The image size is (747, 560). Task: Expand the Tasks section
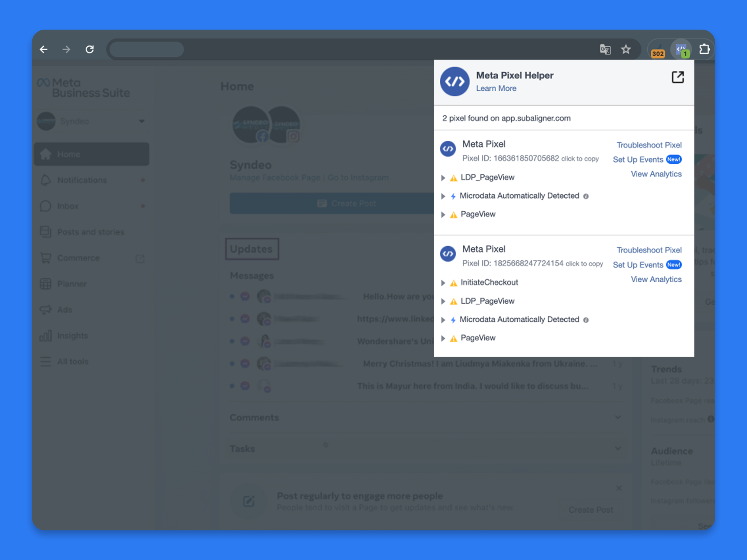(425, 449)
